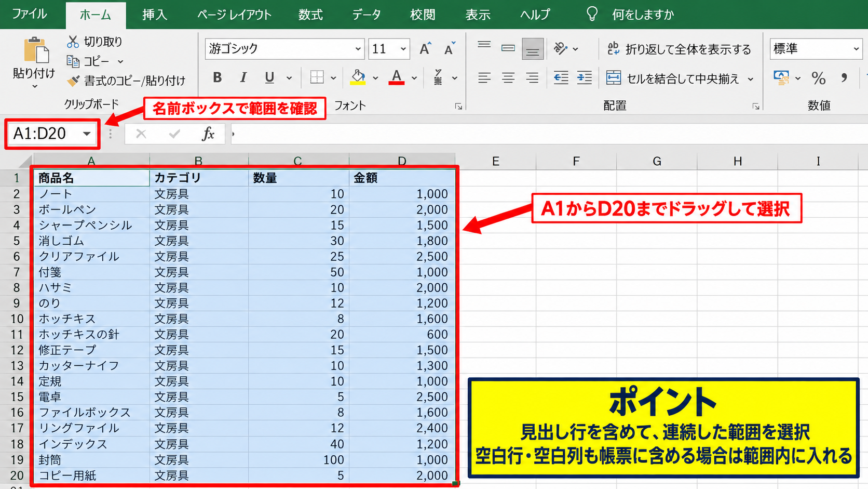Toggle 折り返して全体を表示する wrap text

[x=679, y=49]
